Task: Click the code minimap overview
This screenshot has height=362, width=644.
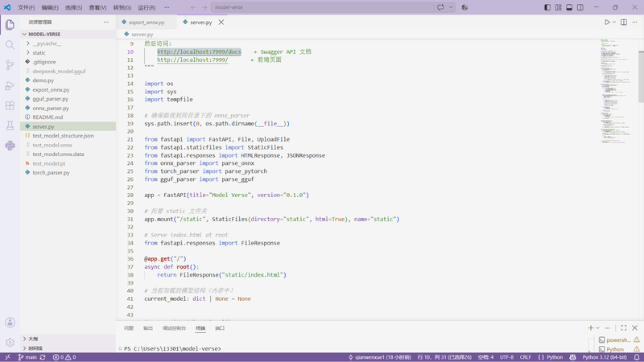Action: point(617,91)
